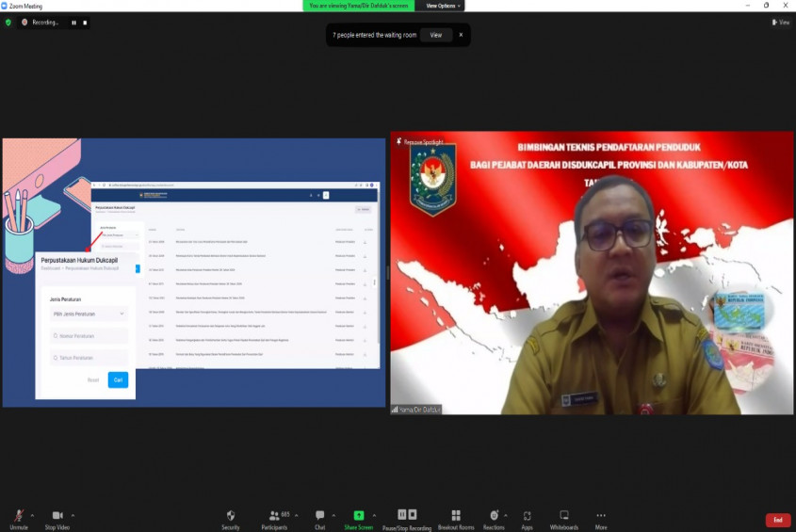The width and height of the screenshot is (796, 532).
Task: Open the View Options dropdown
Action: [x=442, y=6]
